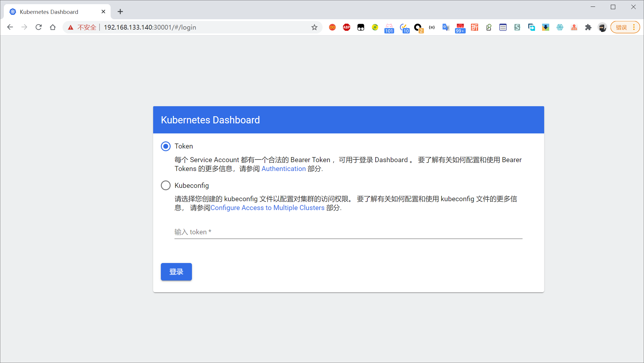The width and height of the screenshot is (644, 363).
Task: Click the browser profile avatar icon
Action: coord(602,28)
